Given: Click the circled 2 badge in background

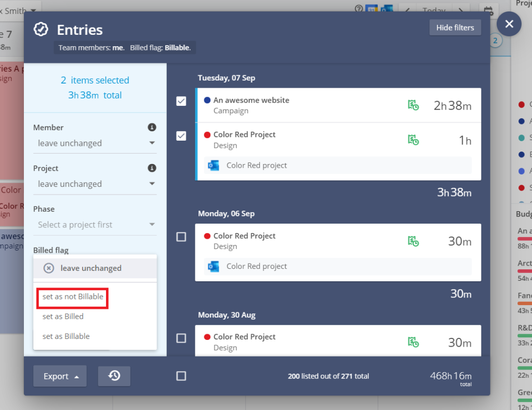Looking at the screenshot, I should click(x=495, y=40).
